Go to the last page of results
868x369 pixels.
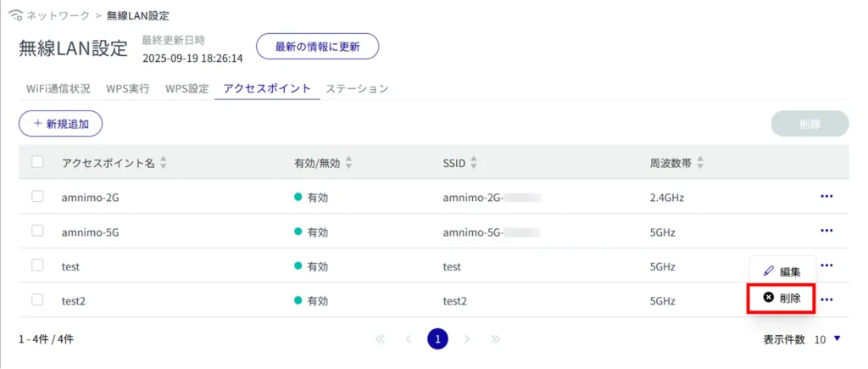[495, 339]
